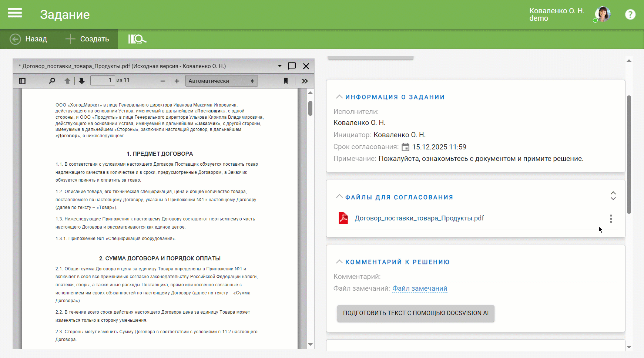Viewport: 644px width, 358px height.
Task: Open the hamburger main menu
Action: click(15, 14)
